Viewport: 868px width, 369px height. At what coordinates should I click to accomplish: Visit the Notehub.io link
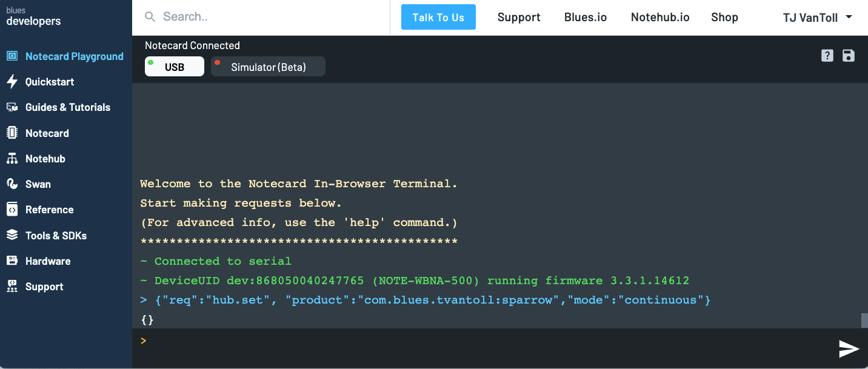(660, 17)
